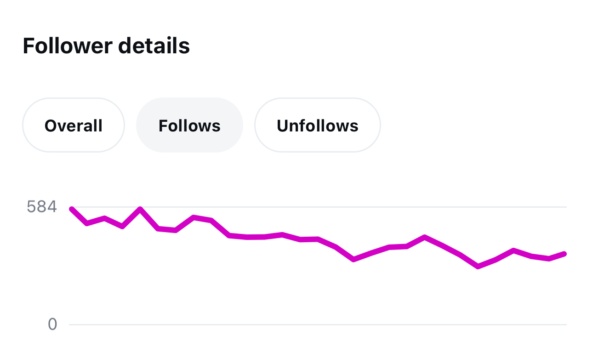593x364 pixels.
Task: Open the Unfollows tab
Action: (317, 125)
